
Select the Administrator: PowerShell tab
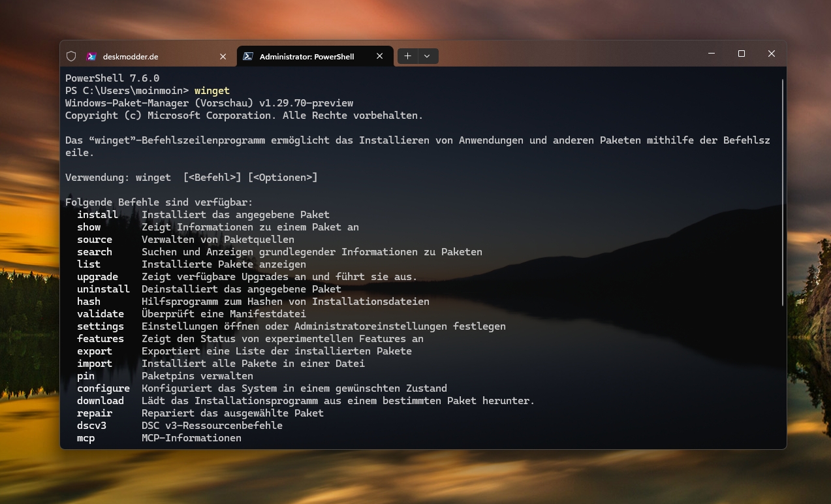tap(307, 57)
